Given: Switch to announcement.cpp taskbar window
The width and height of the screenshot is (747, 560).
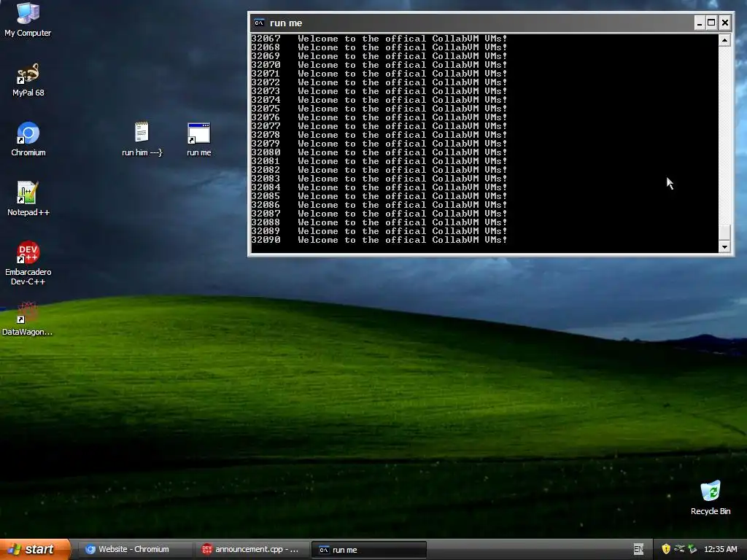Looking at the screenshot, I should coord(252,550).
